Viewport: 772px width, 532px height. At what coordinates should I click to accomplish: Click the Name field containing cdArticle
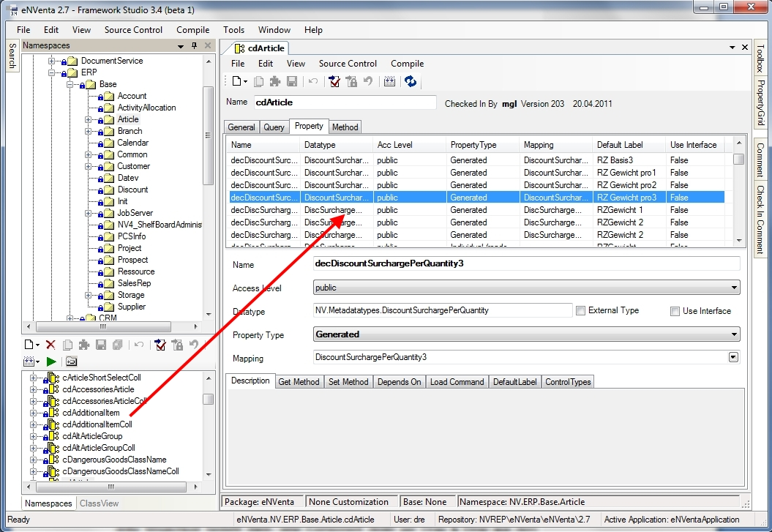click(x=345, y=102)
